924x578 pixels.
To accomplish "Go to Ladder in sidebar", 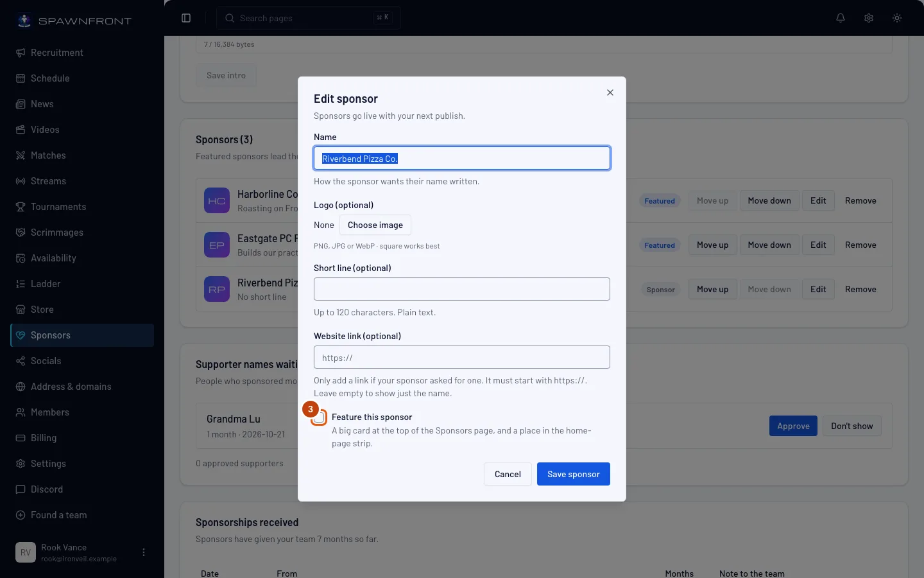I will (x=82, y=284).
